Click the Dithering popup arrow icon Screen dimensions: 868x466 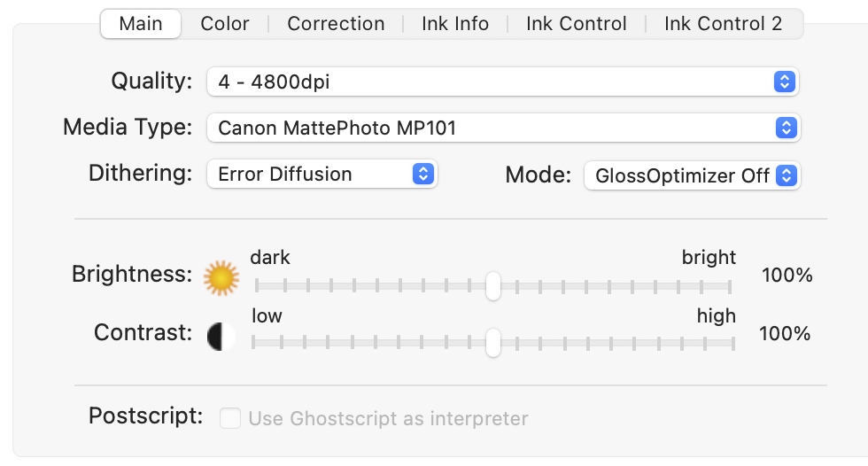[423, 174]
